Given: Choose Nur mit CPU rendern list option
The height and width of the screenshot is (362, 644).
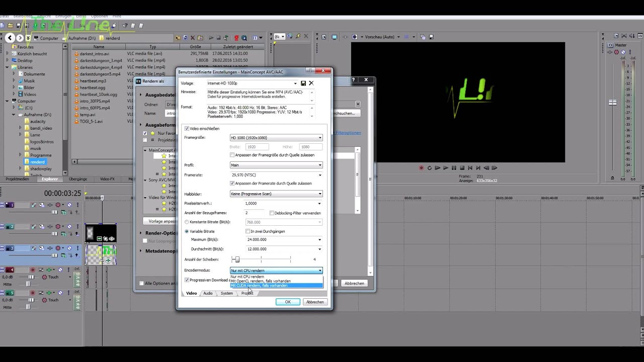Looking at the screenshot, I should [276, 277].
